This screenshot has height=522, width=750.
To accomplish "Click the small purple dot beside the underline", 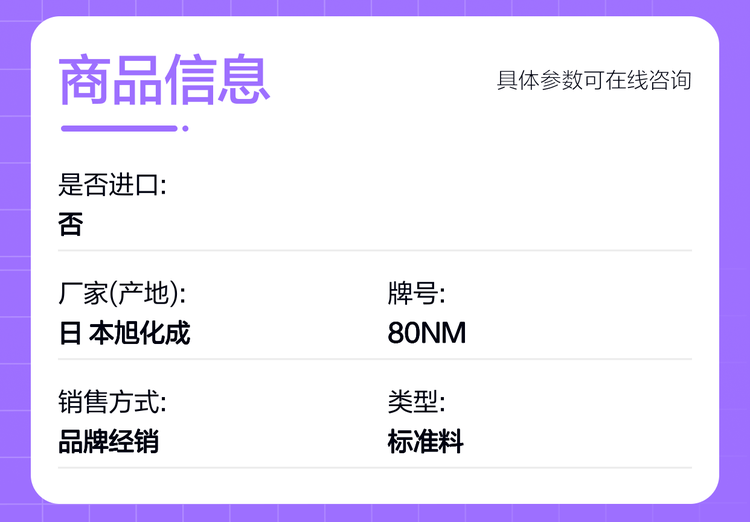I will tap(185, 128).
